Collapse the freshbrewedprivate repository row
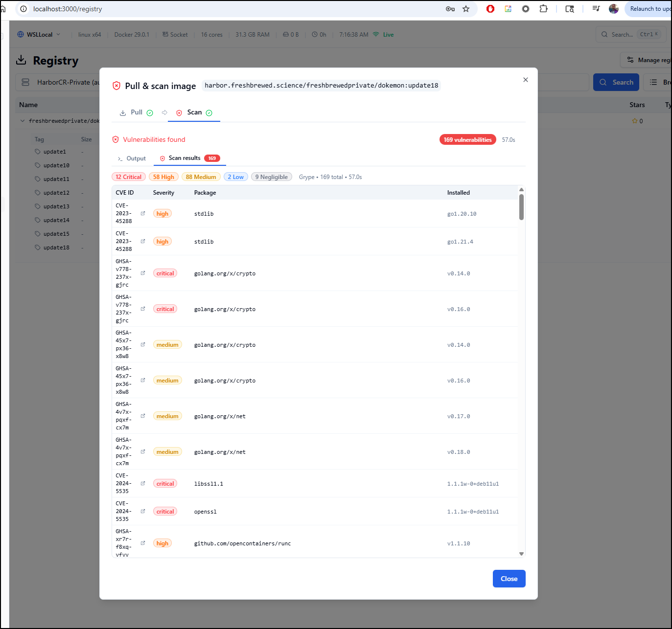672x629 pixels. pyautogui.click(x=23, y=121)
